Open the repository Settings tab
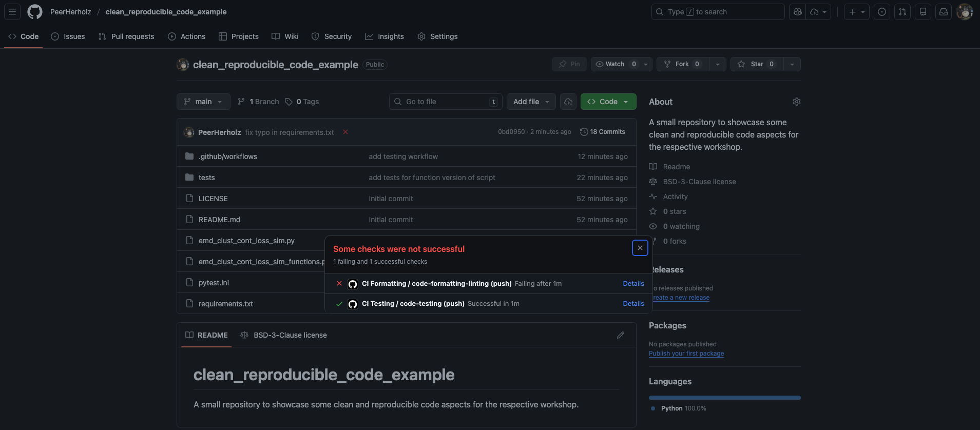 [437, 36]
